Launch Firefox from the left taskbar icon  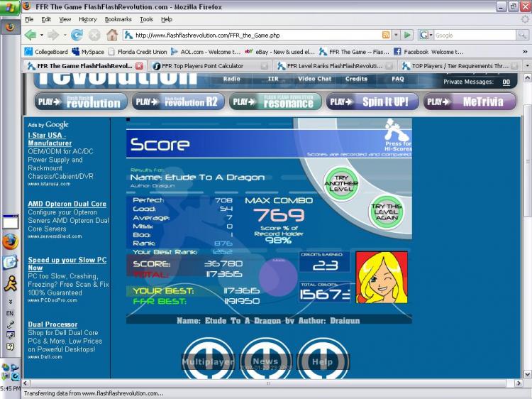click(x=10, y=242)
